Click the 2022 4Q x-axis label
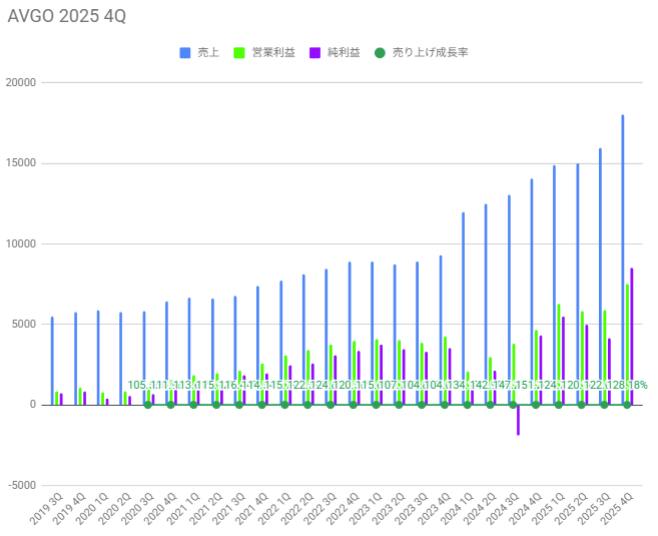 (x=343, y=509)
